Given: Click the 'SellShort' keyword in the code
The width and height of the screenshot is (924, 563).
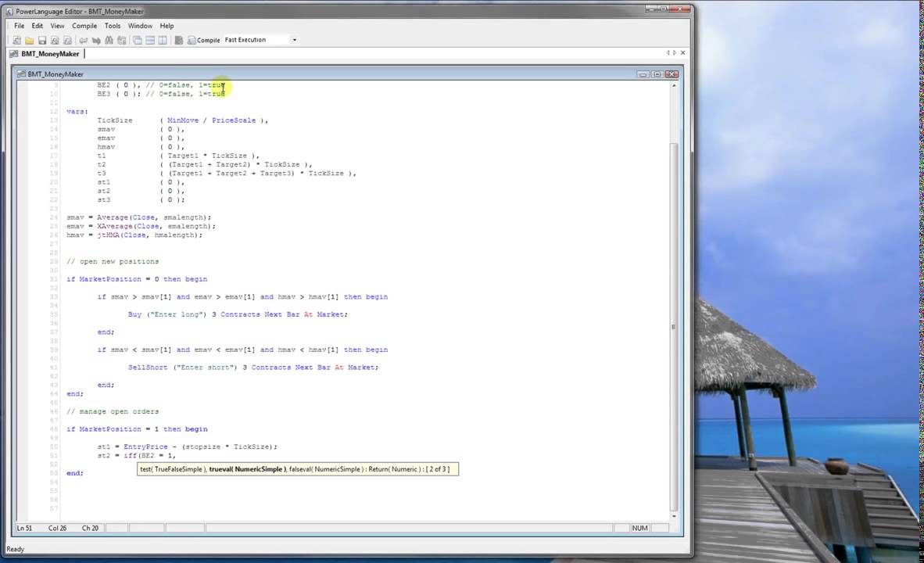Looking at the screenshot, I should 147,368.
